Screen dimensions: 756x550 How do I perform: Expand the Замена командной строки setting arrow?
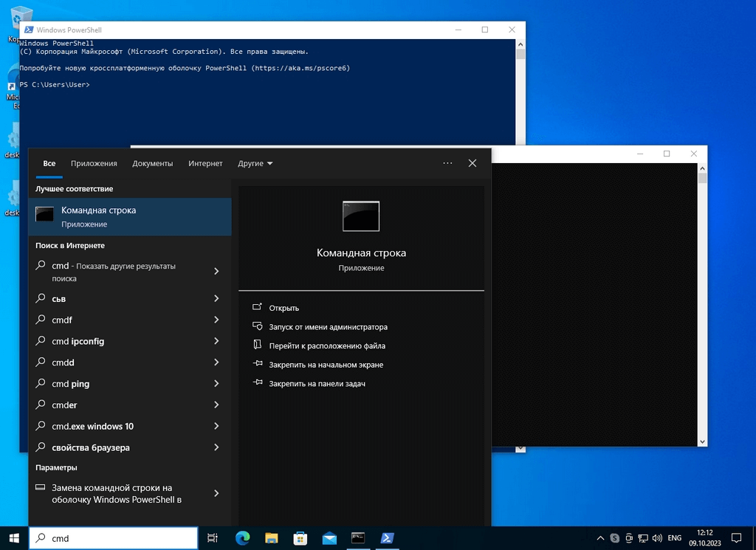[x=216, y=493]
